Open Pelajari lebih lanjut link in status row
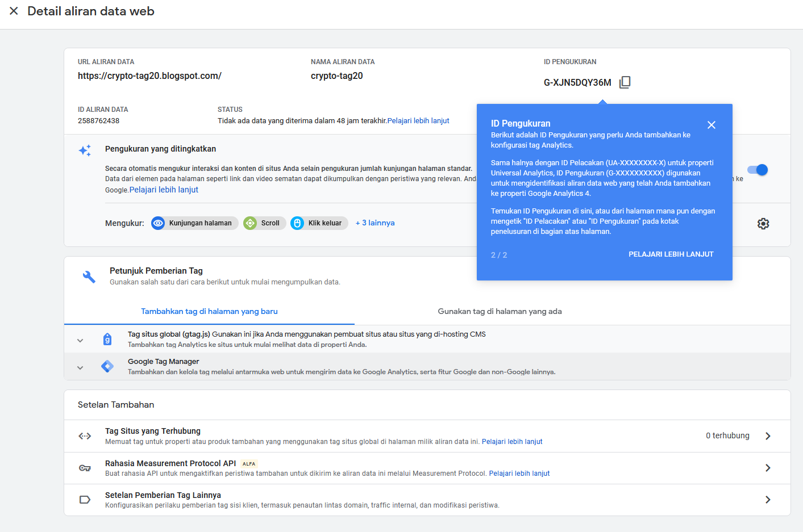 tap(418, 121)
